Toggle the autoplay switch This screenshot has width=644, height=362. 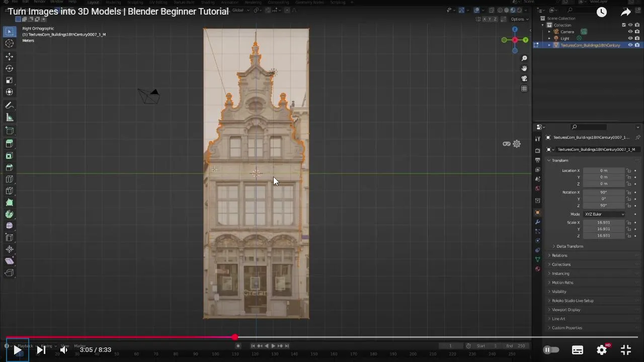click(x=551, y=350)
